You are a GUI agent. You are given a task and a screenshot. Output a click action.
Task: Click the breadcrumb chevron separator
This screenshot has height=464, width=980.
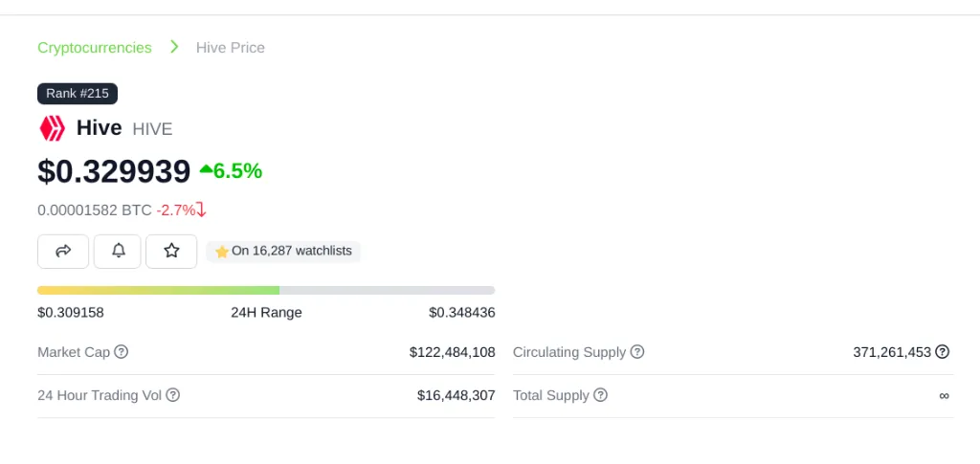(x=174, y=47)
